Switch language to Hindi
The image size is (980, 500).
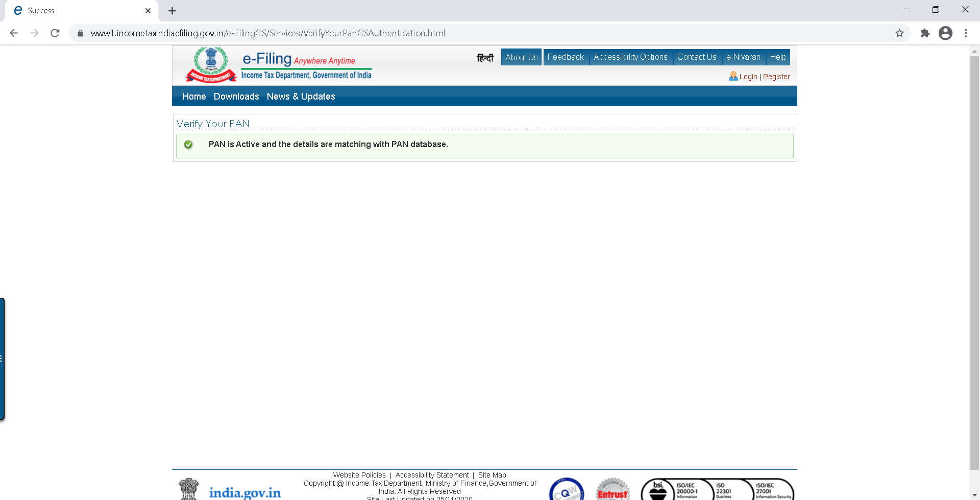[485, 58]
